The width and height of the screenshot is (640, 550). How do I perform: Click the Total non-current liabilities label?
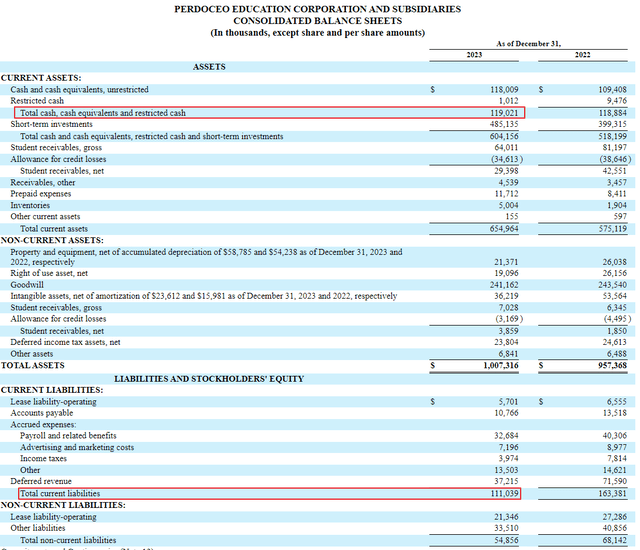[68, 540]
